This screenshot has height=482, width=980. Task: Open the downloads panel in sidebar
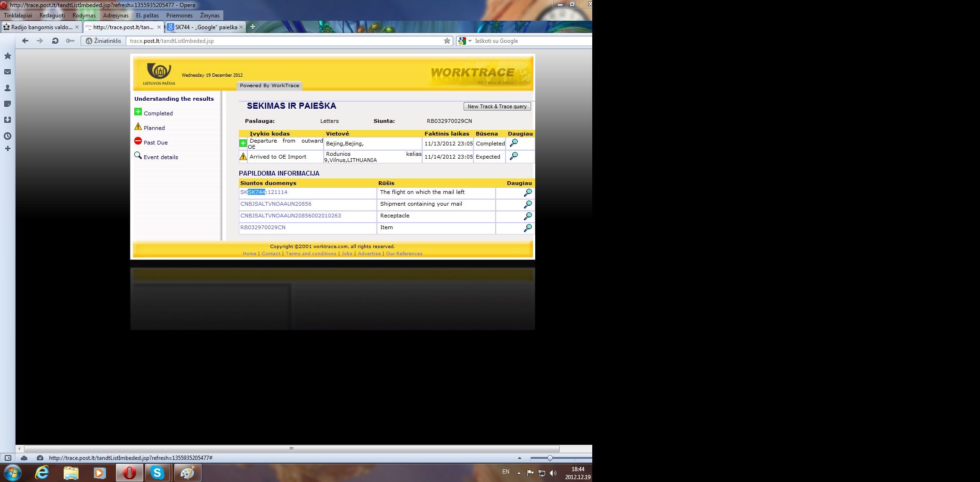8,120
